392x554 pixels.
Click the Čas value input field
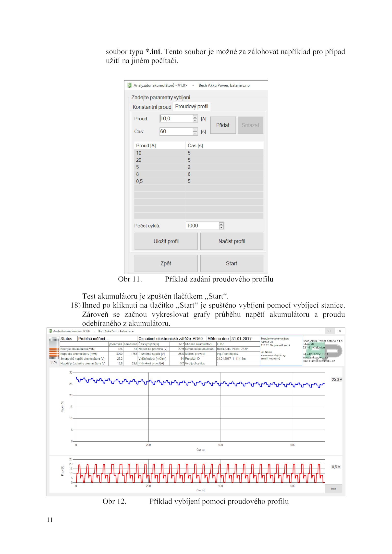click(176, 131)
